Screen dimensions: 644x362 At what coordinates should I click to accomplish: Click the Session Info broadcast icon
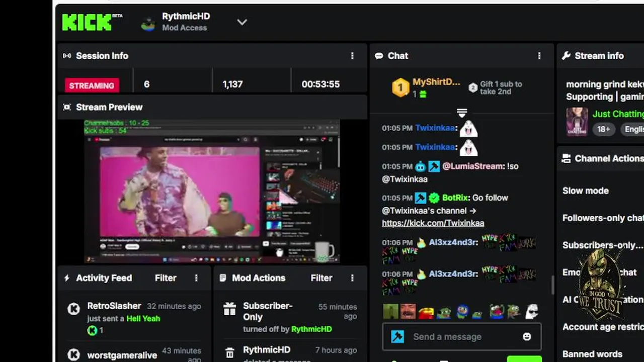67,56
